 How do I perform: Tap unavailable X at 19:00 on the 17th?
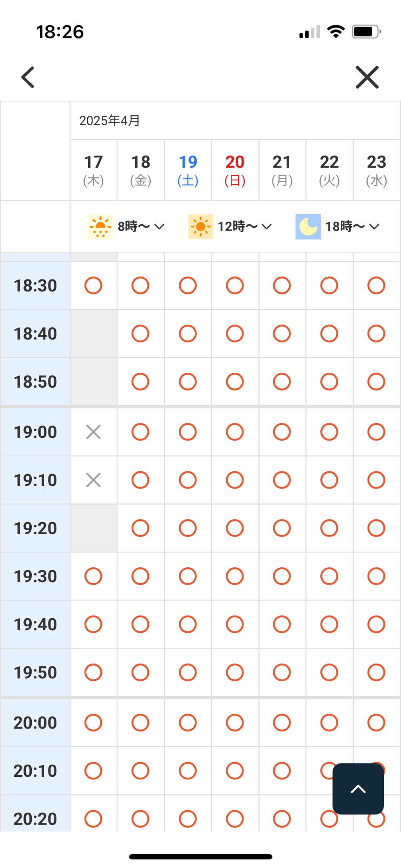[93, 432]
